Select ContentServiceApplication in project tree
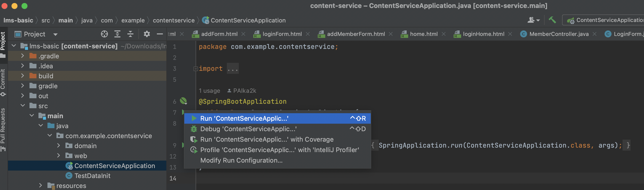This screenshot has height=190, width=644. (87, 166)
